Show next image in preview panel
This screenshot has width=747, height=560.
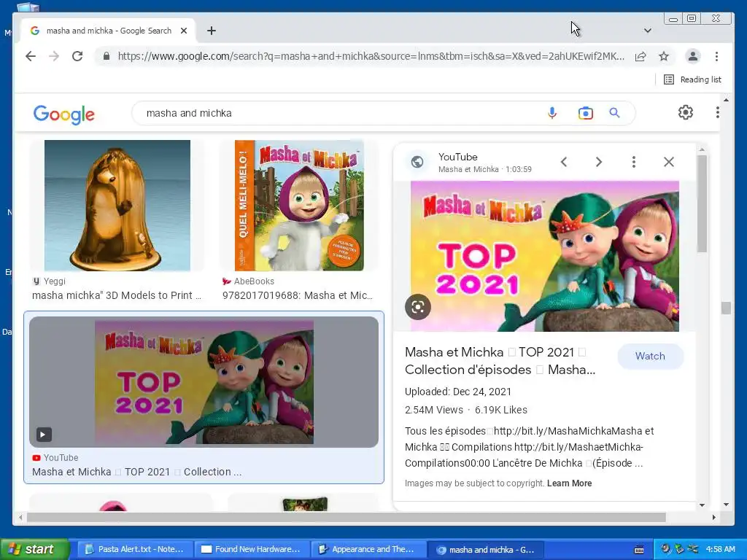click(x=599, y=162)
